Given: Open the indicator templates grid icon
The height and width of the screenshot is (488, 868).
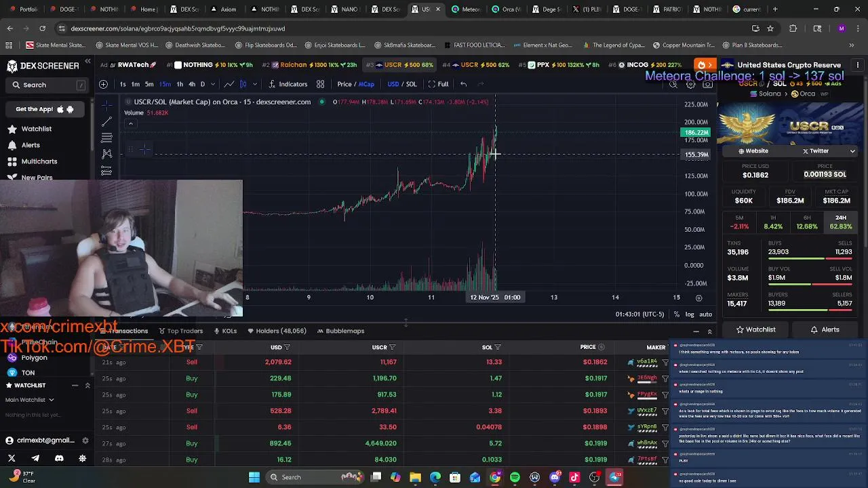Looking at the screenshot, I should coord(320,84).
